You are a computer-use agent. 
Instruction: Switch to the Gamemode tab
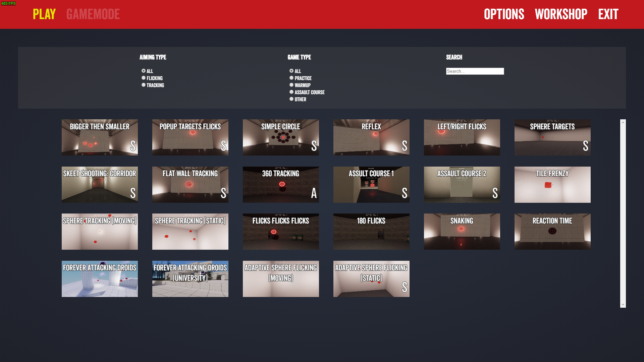tap(93, 14)
